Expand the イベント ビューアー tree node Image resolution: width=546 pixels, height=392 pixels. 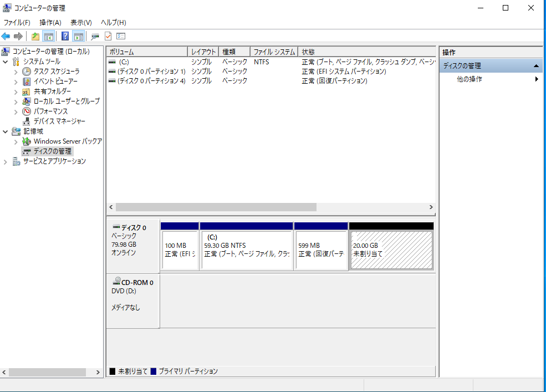pos(16,82)
